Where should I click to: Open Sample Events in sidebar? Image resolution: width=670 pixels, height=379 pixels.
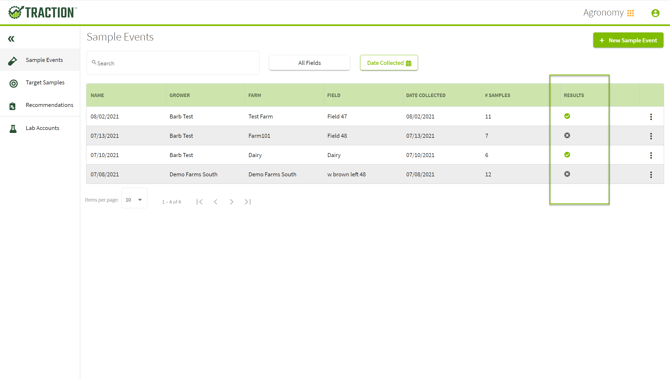40,60
